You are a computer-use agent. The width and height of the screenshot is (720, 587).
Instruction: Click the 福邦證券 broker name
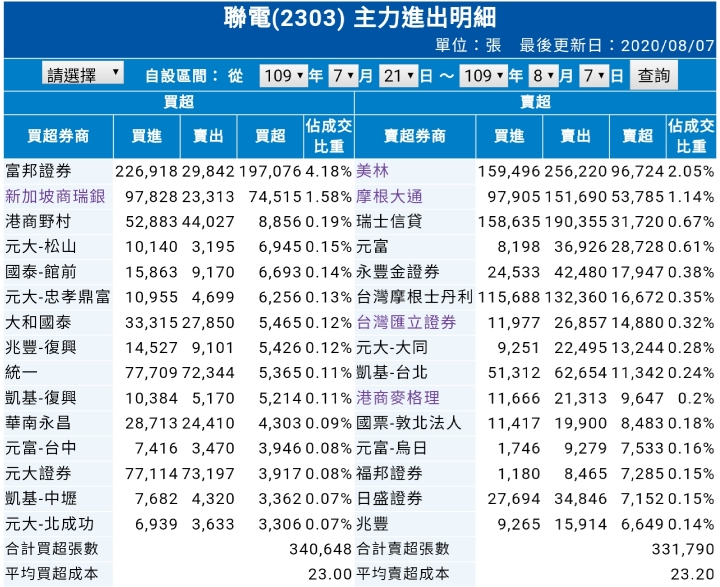pos(389,473)
